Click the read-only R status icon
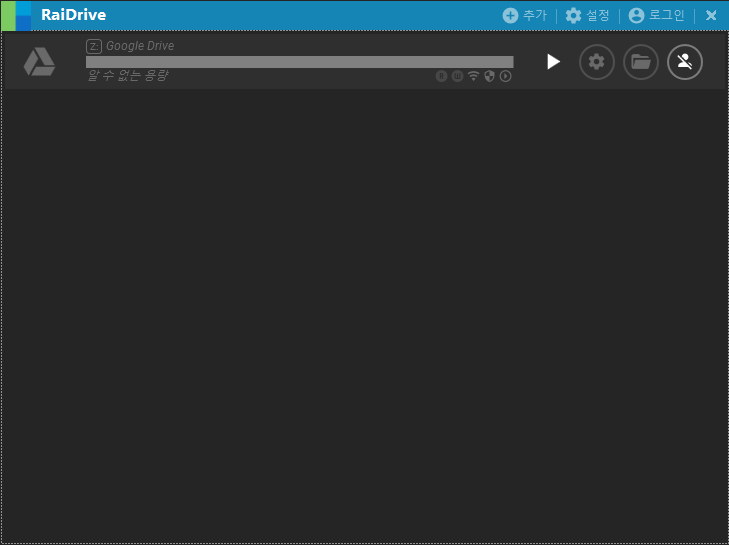Screen dimensions: 729x545 pos(441,76)
